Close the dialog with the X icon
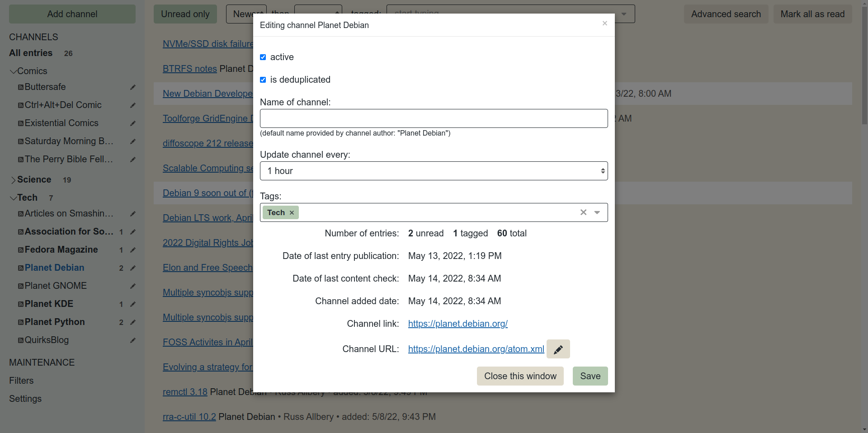Screen dimensions: 868x433 [604, 23]
